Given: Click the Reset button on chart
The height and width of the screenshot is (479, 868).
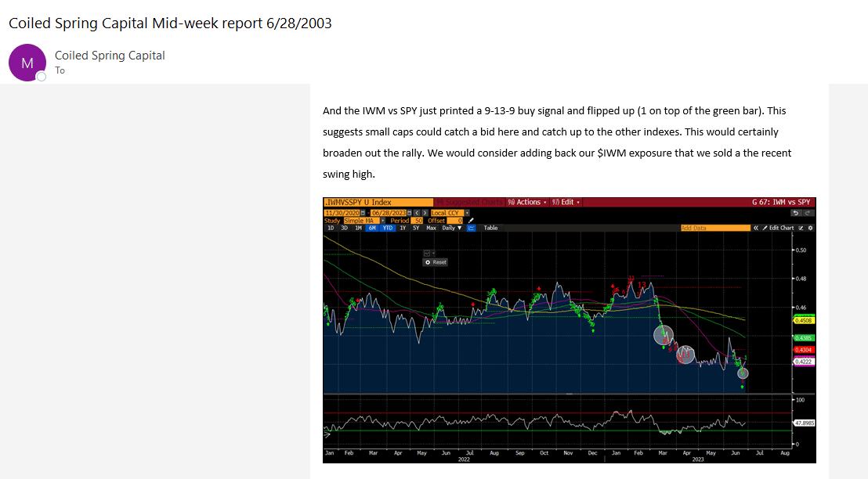Looking at the screenshot, I should click(x=435, y=262).
